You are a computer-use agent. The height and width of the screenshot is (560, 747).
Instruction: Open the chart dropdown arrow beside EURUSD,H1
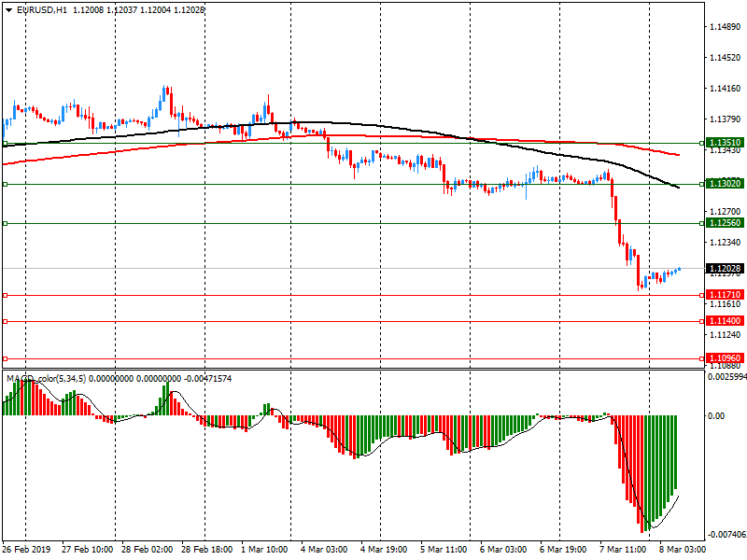click(8, 10)
